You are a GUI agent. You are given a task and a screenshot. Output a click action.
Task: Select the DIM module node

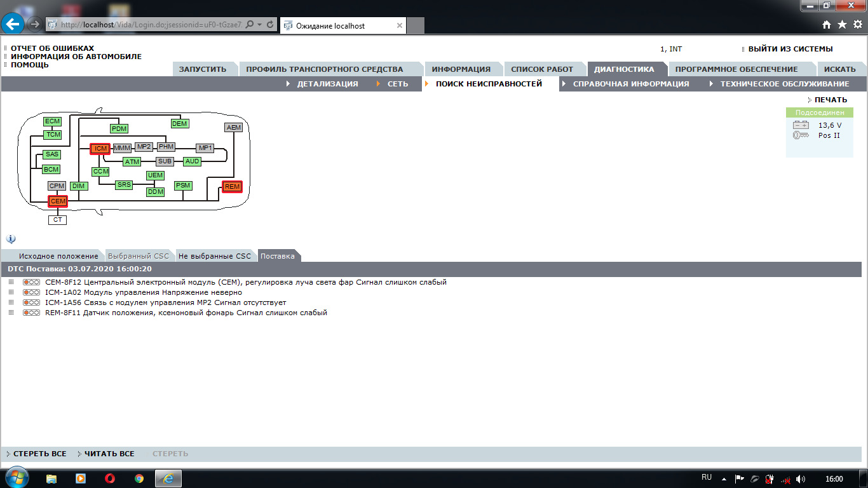(x=79, y=186)
